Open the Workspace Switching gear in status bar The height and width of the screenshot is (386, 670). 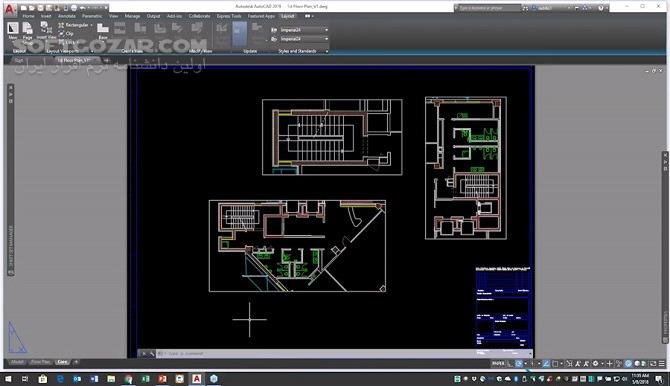point(595,364)
